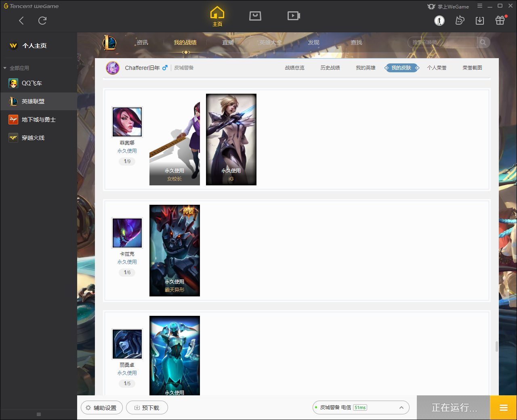Open the 我的战绩 tab

185,42
